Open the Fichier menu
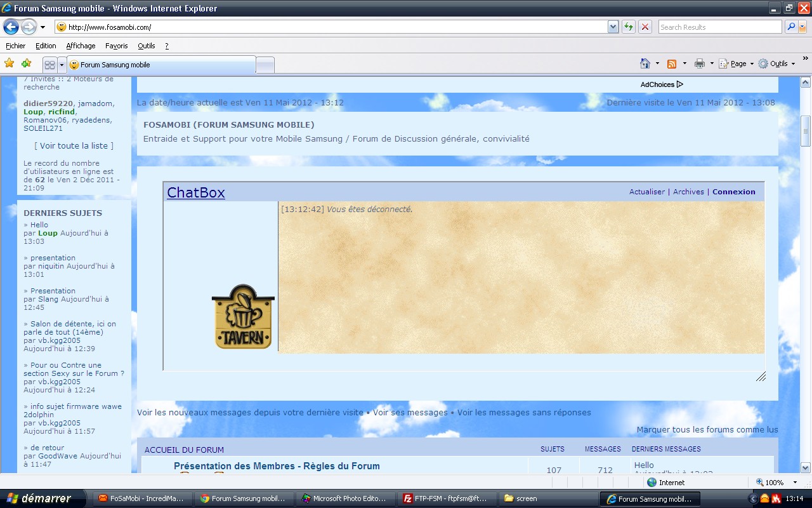The image size is (812, 508). (x=16, y=46)
